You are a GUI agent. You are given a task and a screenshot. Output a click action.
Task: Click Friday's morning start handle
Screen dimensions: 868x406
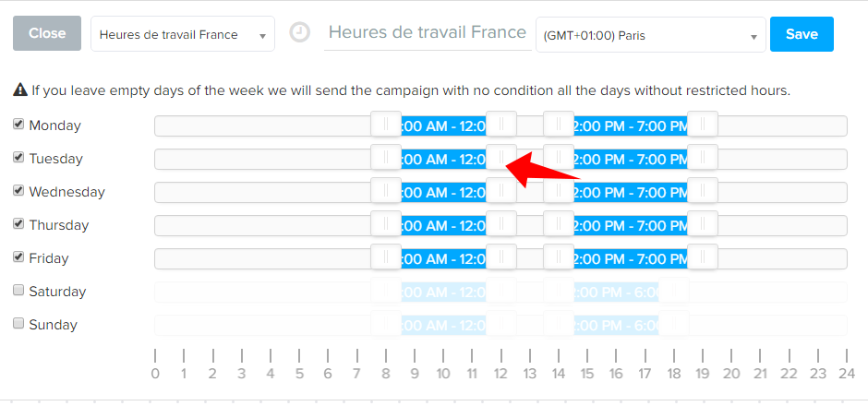point(386,257)
